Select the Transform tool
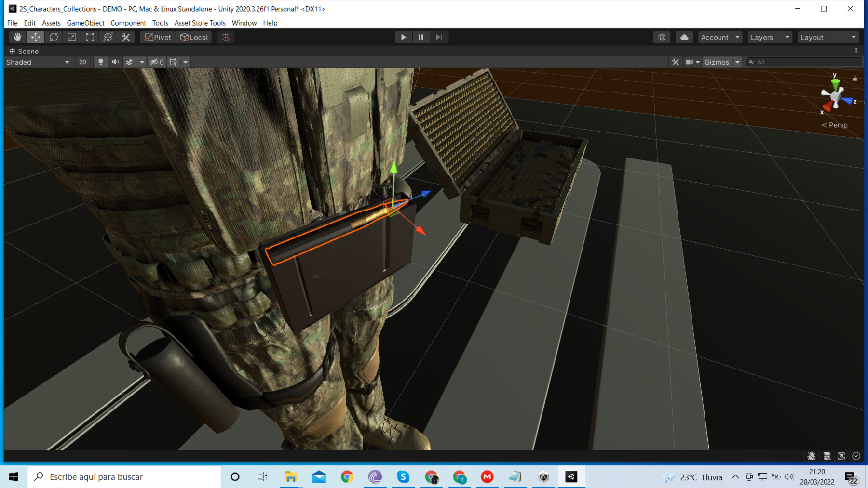 click(108, 37)
